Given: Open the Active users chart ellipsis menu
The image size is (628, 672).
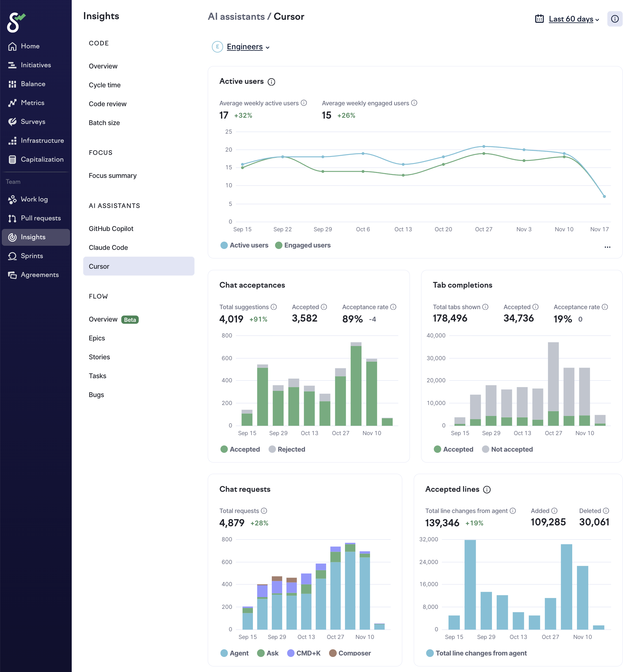Looking at the screenshot, I should [607, 247].
